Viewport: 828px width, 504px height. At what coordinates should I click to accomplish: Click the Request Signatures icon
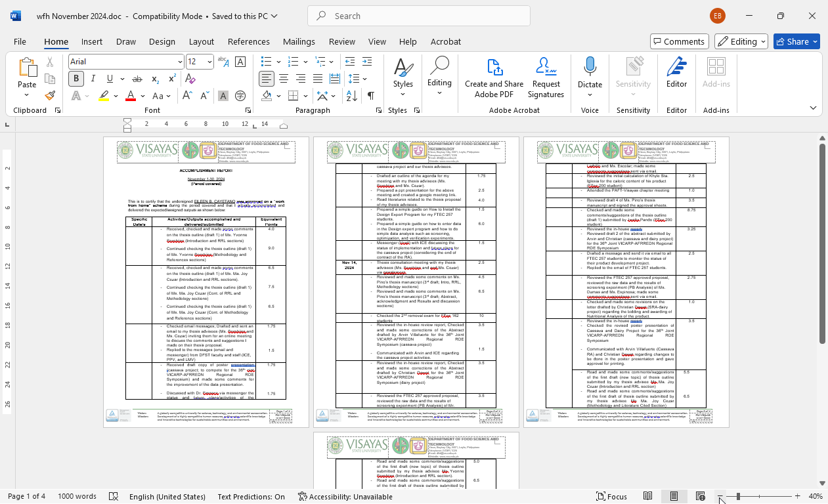[x=546, y=77]
